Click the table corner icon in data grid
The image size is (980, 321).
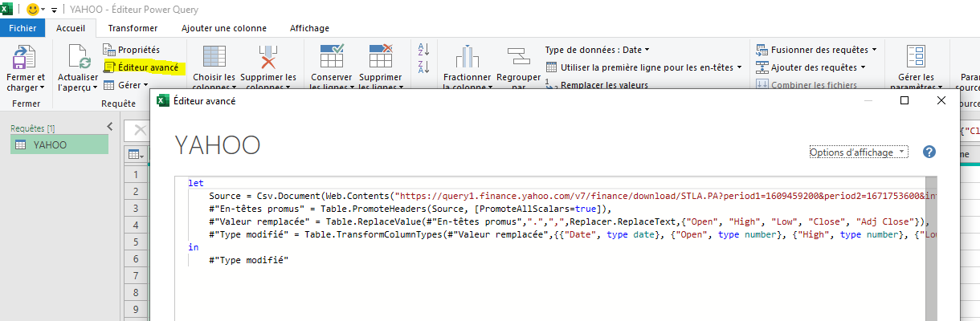click(136, 154)
